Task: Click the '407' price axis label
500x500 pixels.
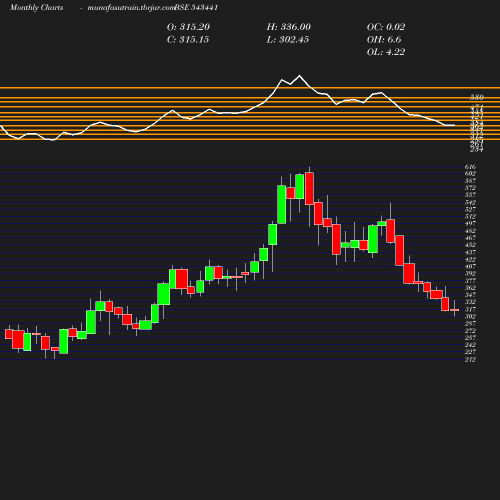Action: point(470,267)
